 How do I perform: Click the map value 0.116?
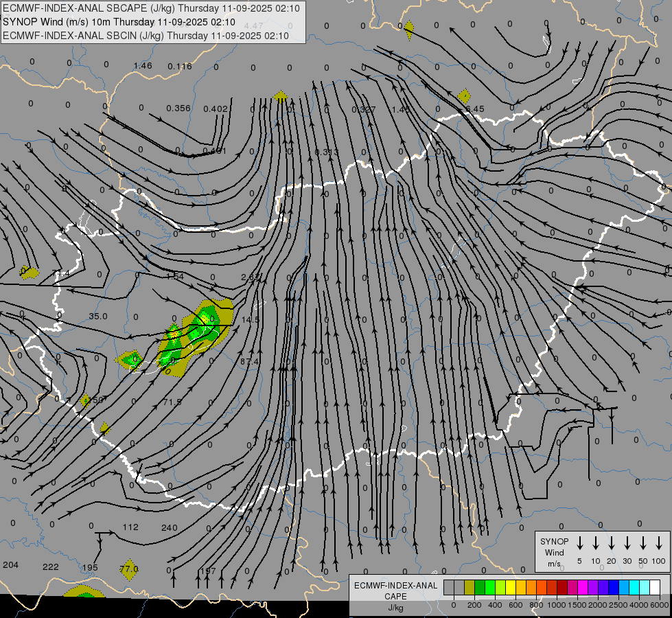click(x=180, y=66)
